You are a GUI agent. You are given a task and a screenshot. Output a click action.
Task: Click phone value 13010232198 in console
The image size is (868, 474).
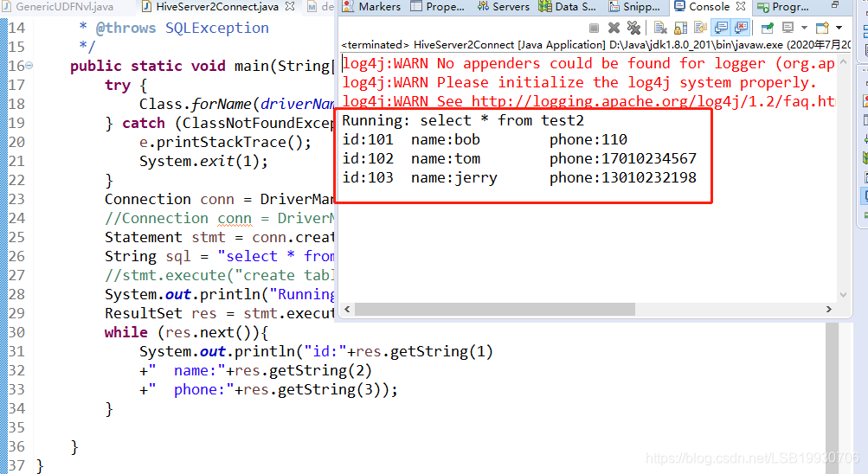pyautogui.click(x=649, y=177)
